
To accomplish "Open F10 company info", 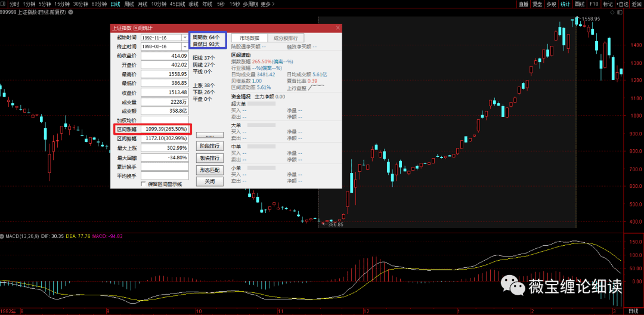I will 594,4.
